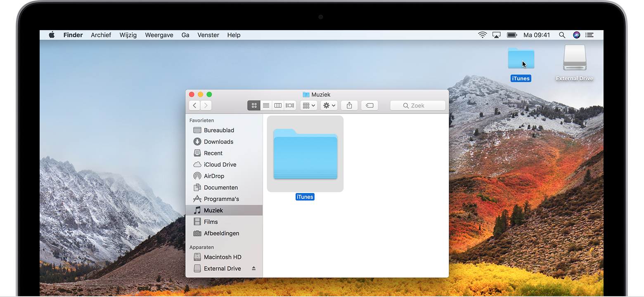Screen dimensions: 644x297
Task: Click the Edit Tags toolbar icon
Action: (369, 106)
